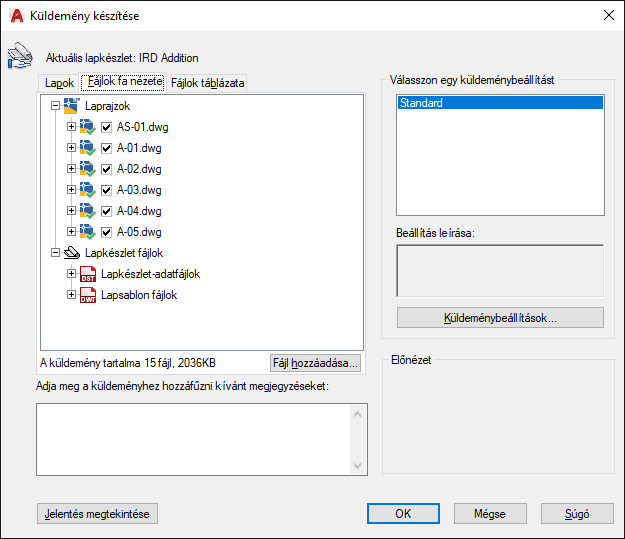Confirm with the OK button

point(403,513)
